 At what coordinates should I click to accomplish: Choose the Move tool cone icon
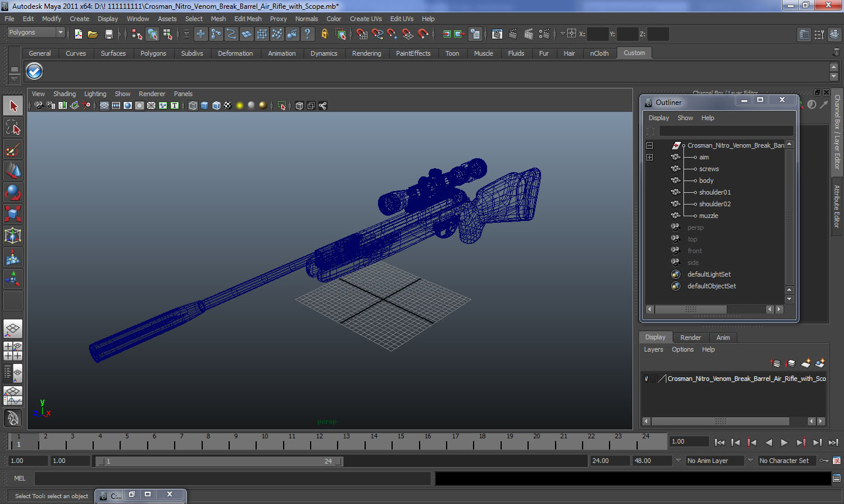pyautogui.click(x=13, y=171)
